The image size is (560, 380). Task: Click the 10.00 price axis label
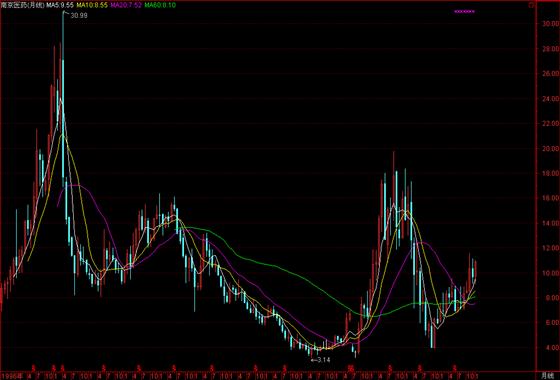pos(549,273)
